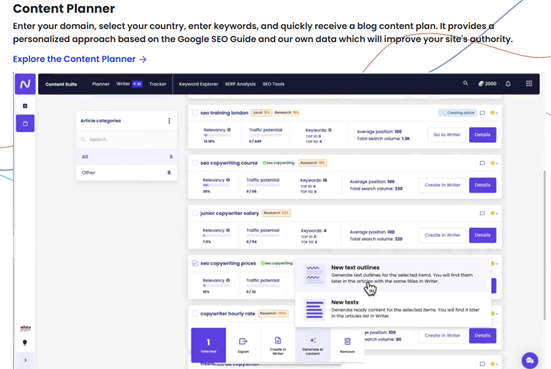The image size is (551, 369).
Task: Open comment icon on the bottom partially visible row
Action: click(x=482, y=364)
